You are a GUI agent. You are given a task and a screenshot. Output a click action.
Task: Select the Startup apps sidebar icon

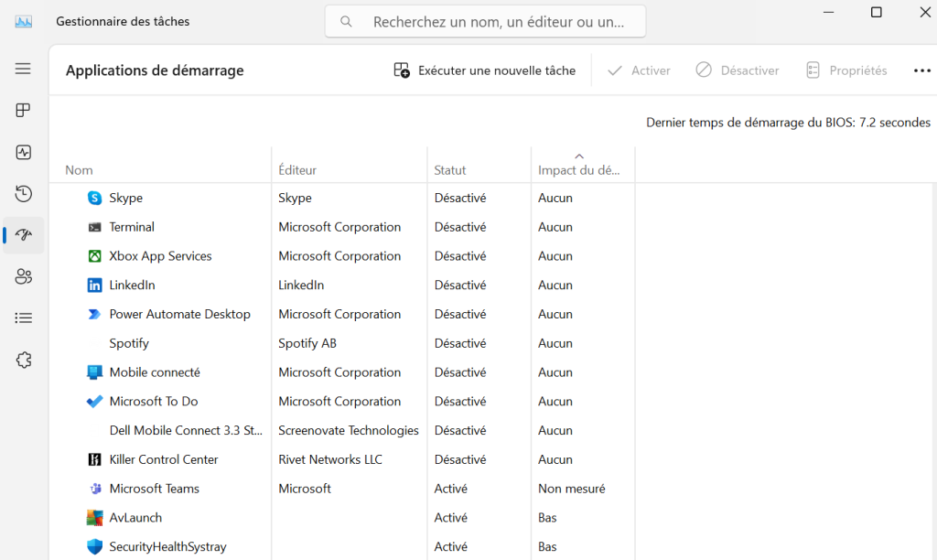click(23, 235)
